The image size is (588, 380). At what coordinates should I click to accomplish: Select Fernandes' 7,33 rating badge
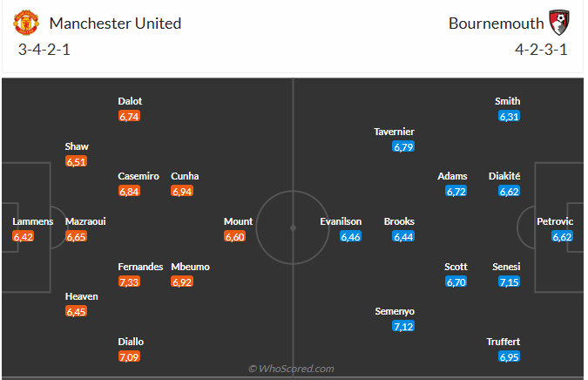click(130, 282)
